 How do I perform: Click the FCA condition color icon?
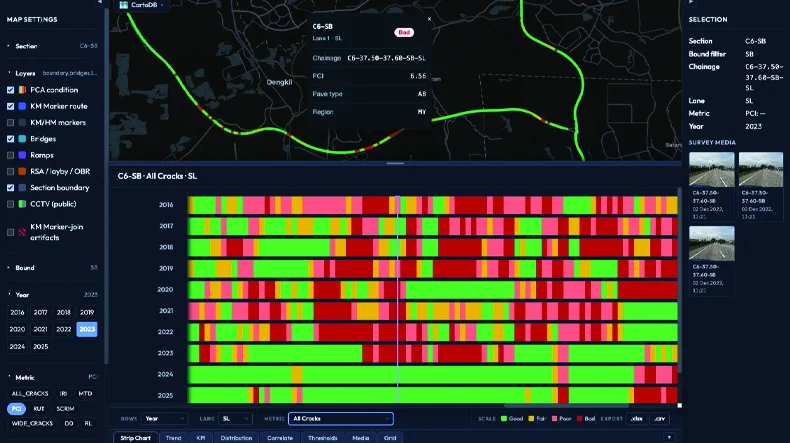22,90
